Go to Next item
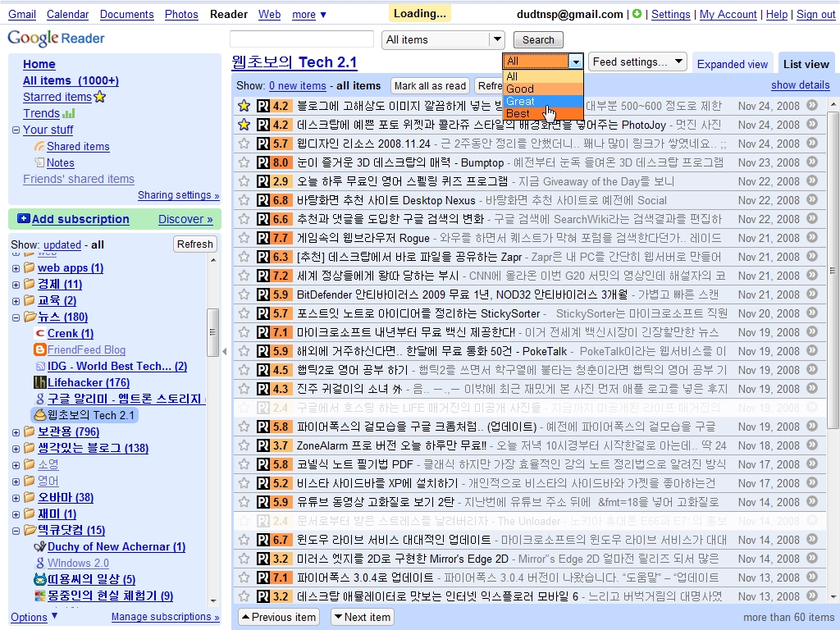The height and width of the screenshot is (630, 840). click(362, 617)
